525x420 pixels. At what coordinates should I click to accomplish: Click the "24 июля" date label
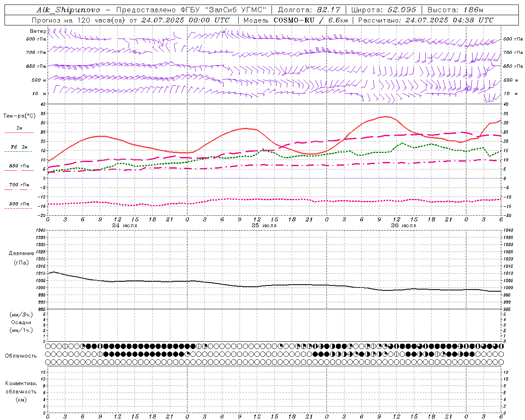pyautogui.click(x=125, y=226)
